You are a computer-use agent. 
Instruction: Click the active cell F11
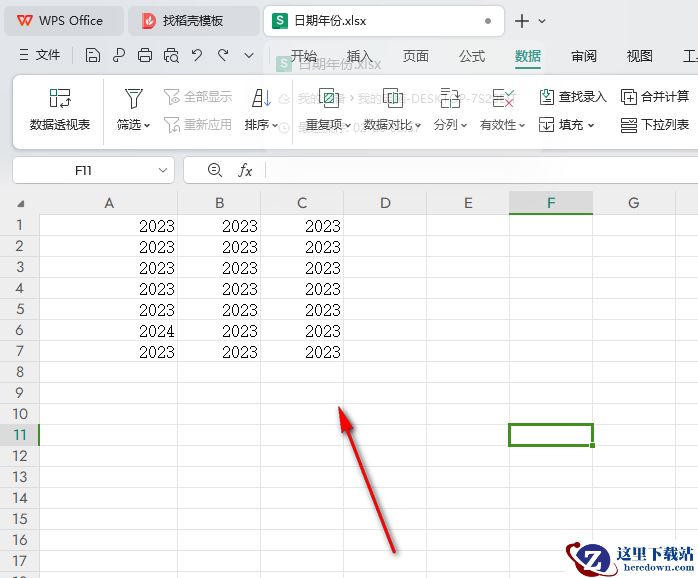point(551,435)
